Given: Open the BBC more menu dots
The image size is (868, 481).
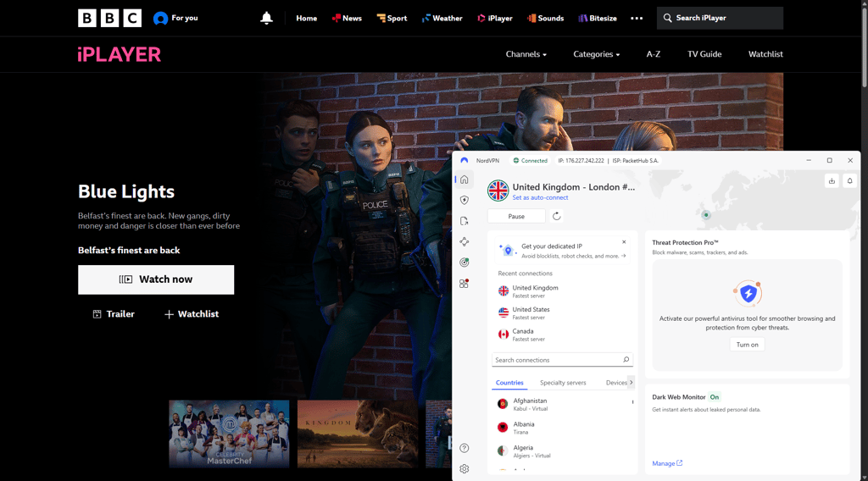Looking at the screenshot, I should (637, 19).
